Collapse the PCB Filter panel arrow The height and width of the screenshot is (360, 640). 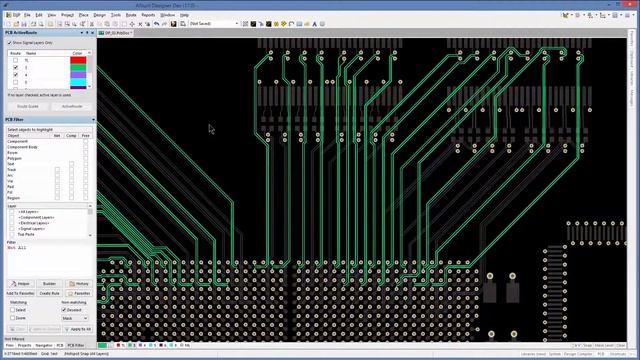[93, 120]
